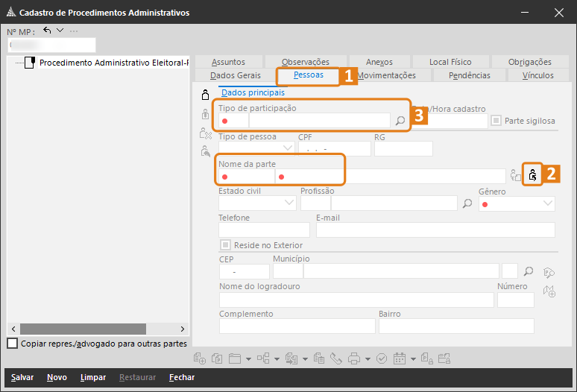The height and width of the screenshot is (392, 577).
Task: Open the Pessoas tab
Action: pyautogui.click(x=309, y=75)
